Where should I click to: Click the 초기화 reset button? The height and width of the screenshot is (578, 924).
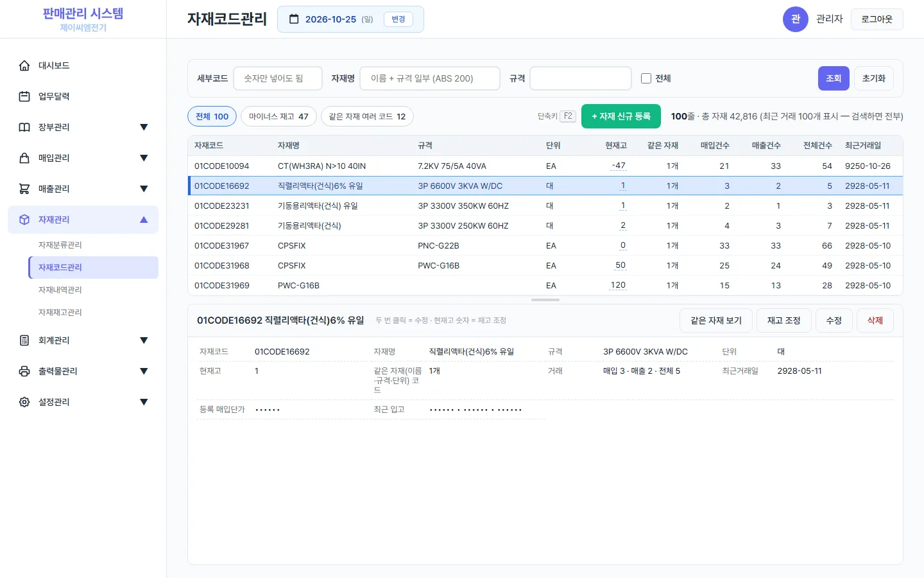pos(874,78)
